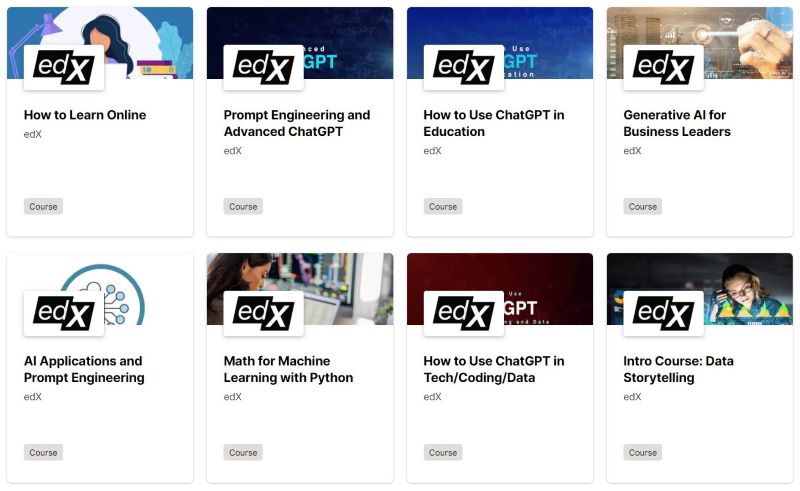800x491 pixels.
Task: Click the edX logo on Tech/Coding/Data card
Action: 463,313
